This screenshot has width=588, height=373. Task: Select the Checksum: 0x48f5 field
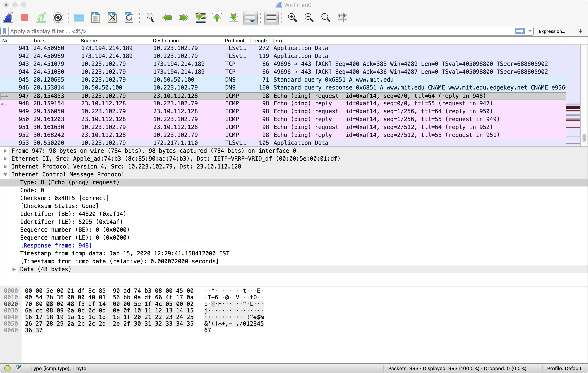pyautogui.click(x=65, y=198)
